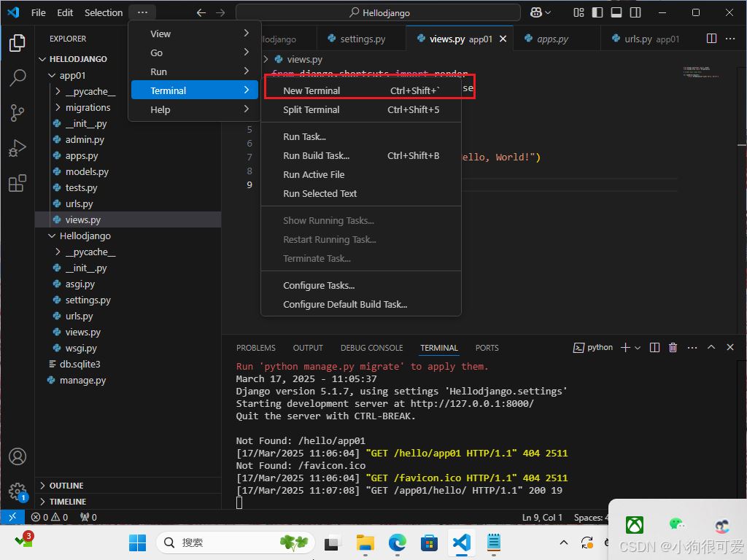The height and width of the screenshot is (560, 747).
Task: Split the editor to the right
Action: [x=711, y=39]
